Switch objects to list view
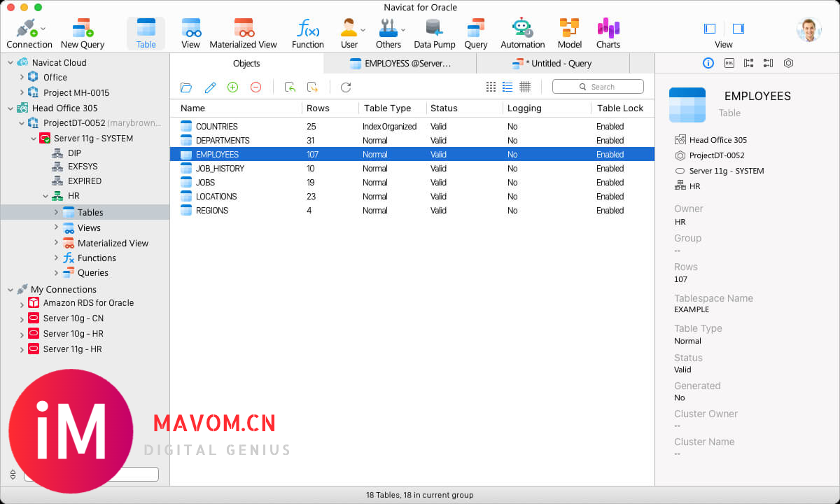The width and height of the screenshot is (840, 504). point(507,87)
